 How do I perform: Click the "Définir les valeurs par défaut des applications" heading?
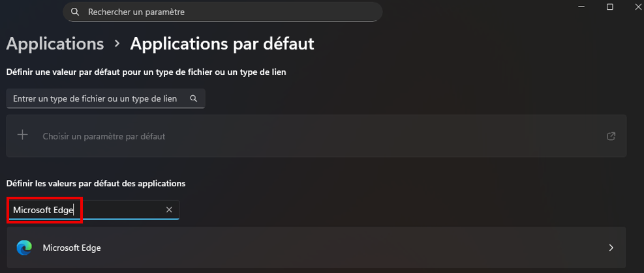click(96, 183)
